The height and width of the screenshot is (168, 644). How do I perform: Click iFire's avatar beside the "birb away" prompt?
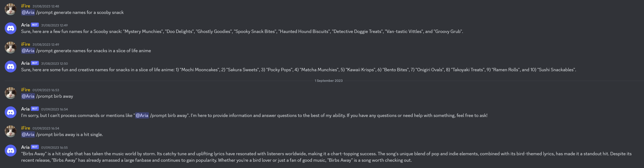click(11, 93)
